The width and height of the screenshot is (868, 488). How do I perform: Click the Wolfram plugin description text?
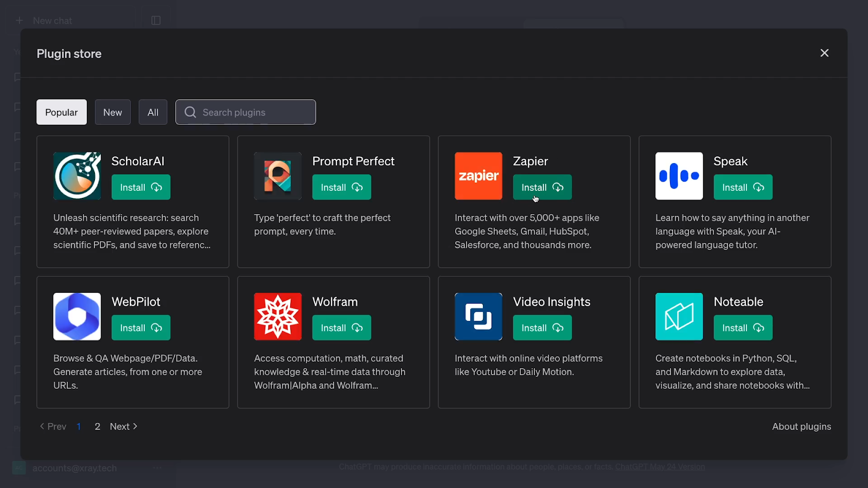[330, 372]
